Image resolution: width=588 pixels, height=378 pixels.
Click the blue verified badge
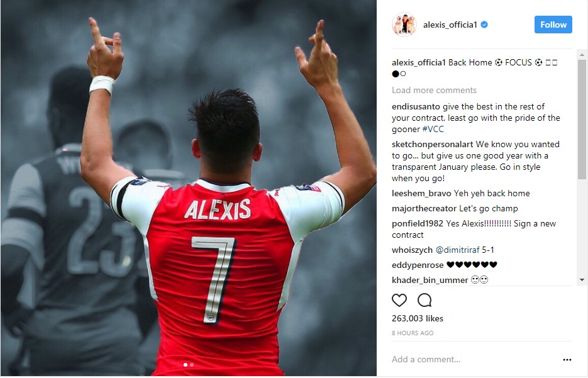click(484, 25)
